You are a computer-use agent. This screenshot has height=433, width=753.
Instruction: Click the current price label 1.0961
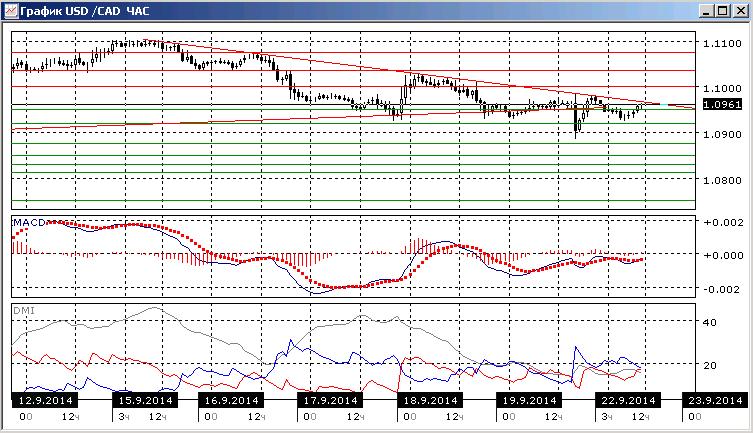(x=723, y=104)
